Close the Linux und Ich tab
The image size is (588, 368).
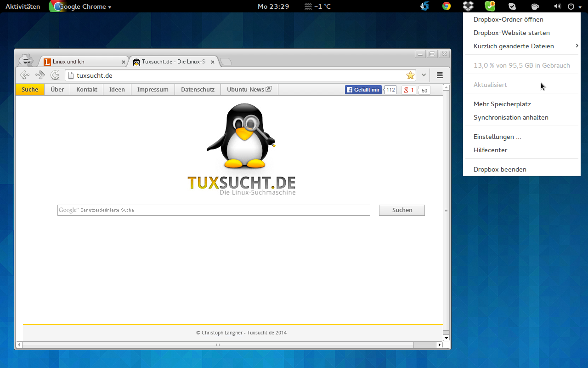tap(123, 62)
